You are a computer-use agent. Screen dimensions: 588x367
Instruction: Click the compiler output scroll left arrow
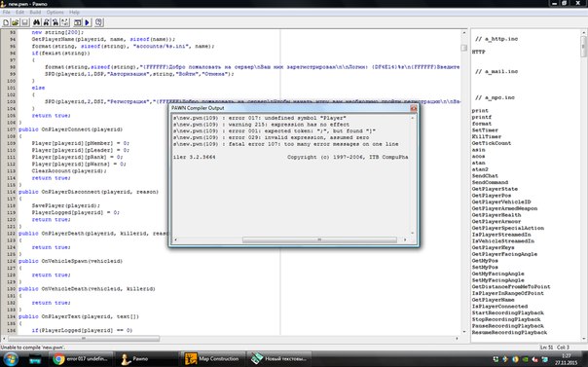click(x=175, y=239)
